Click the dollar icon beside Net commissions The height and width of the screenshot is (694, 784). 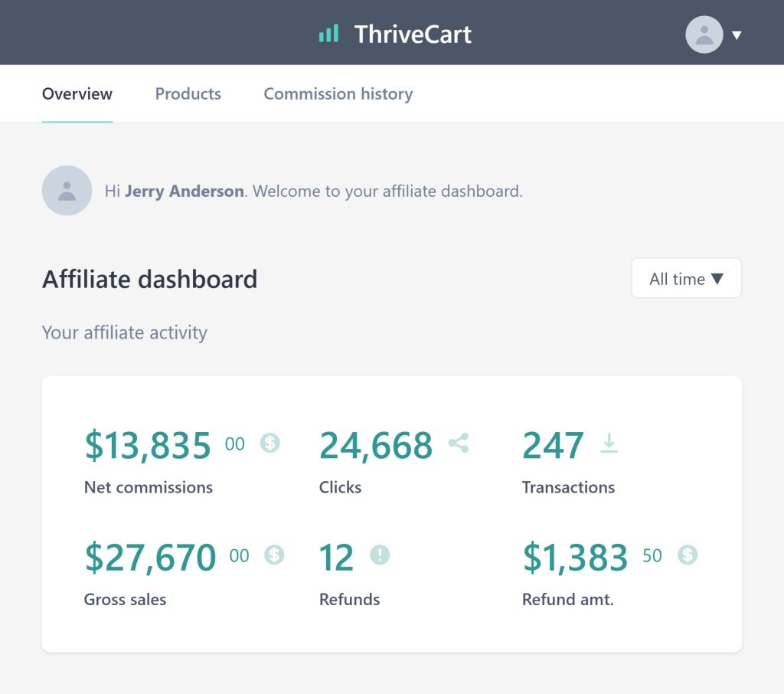pos(270,443)
